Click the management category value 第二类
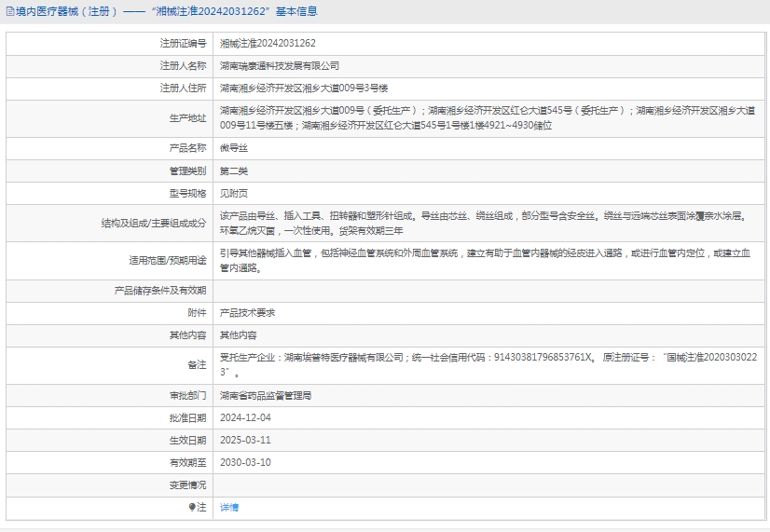The image size is (770, 532). pyautogui.click(x=234, y=171)
